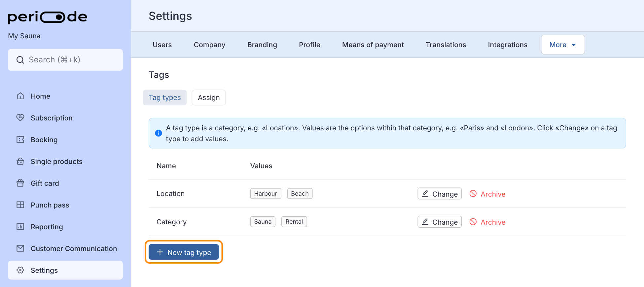Image resolution: width=644 pixels, height=287 pixels.
Task: Click the Settings gear icon
Action: pos(20,270)
